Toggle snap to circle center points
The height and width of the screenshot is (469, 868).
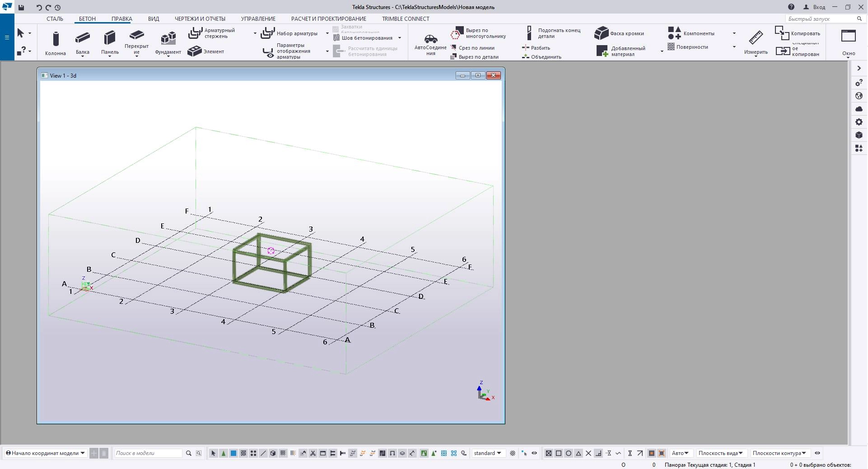point(569,453)
